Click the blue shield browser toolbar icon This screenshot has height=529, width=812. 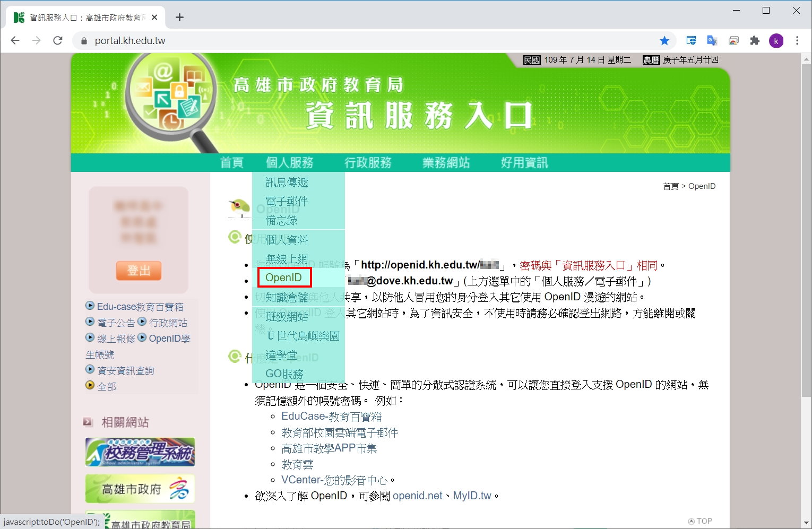[x=690, y=40]
